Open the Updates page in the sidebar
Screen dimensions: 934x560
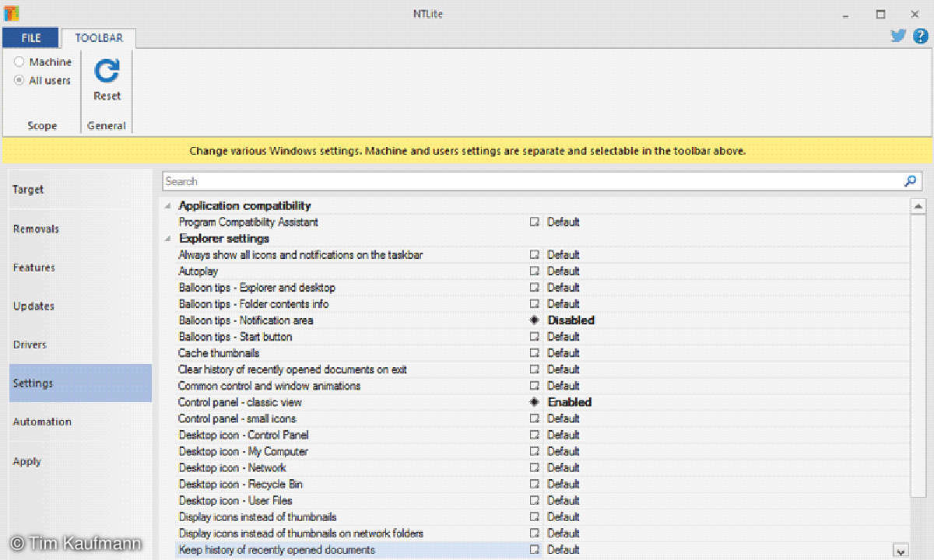point(80,306)
